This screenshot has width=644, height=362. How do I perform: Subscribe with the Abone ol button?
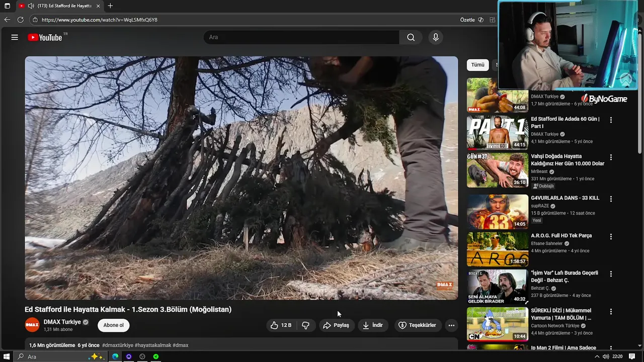coord(113,325)
